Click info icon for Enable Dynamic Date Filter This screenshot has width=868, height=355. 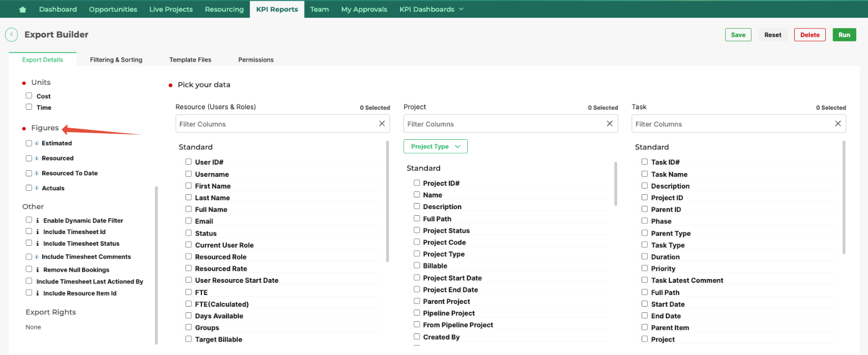click(x=38, y=220)
